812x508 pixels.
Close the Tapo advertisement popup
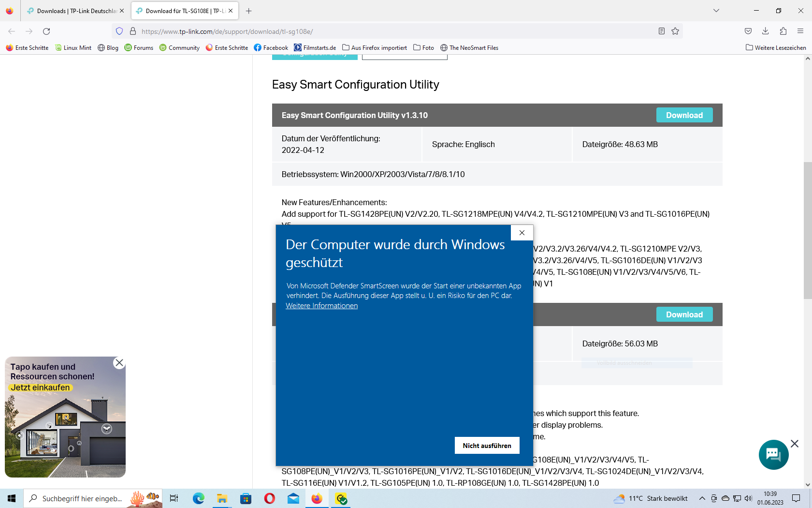[x=119, y=363]
